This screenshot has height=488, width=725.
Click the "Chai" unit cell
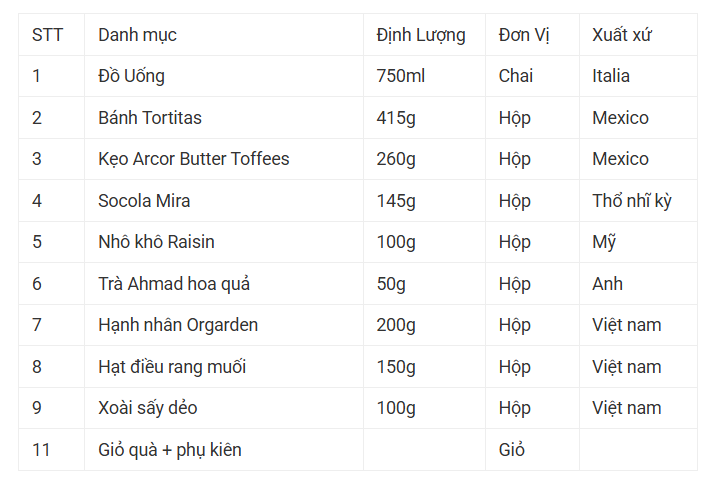516,76
